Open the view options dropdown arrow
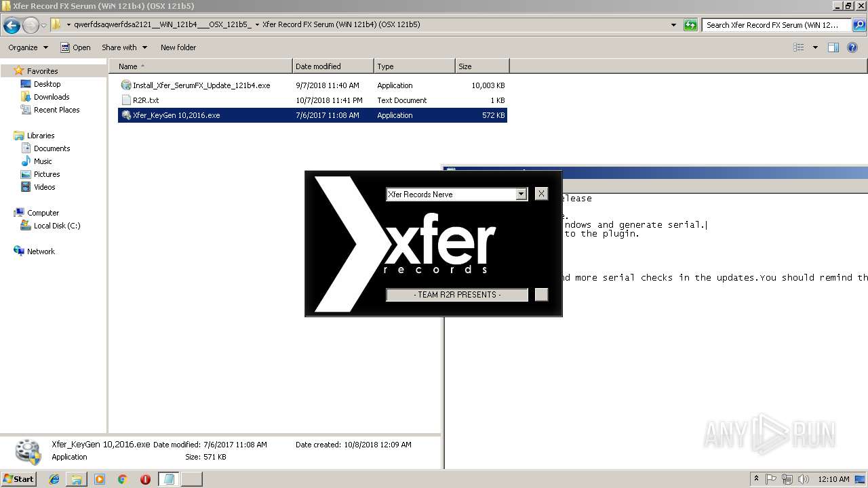This screenshot has height=488, width=868. tap(815, 47)
